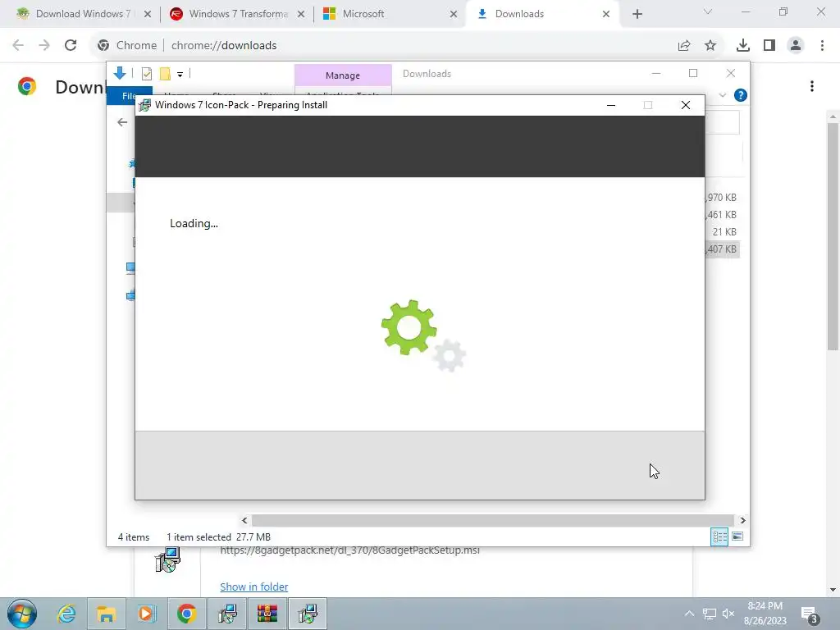This screenshot has width=840, height=630.
Task: Open File Explorer from taskbar
Action: click(x=106, y=614)
